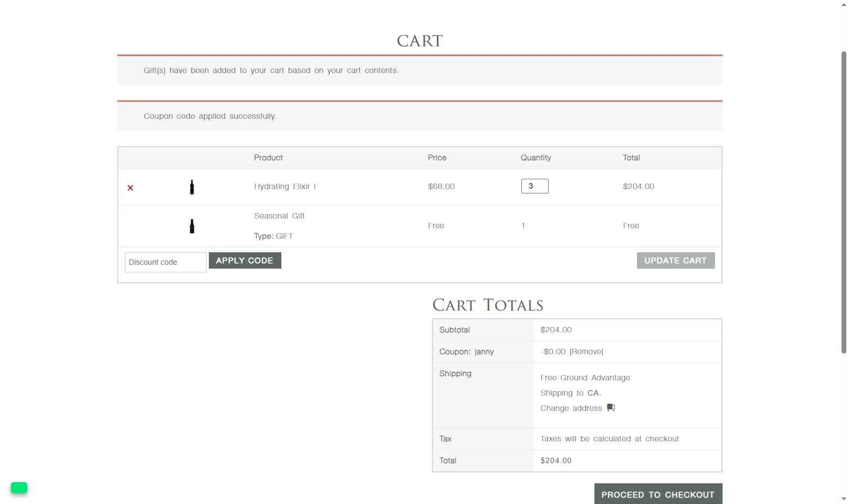The height and width of the screenshot is (504, 848).
Task: Remove the janny coupon
Action: pyautogui.click(x=586, y=351)
